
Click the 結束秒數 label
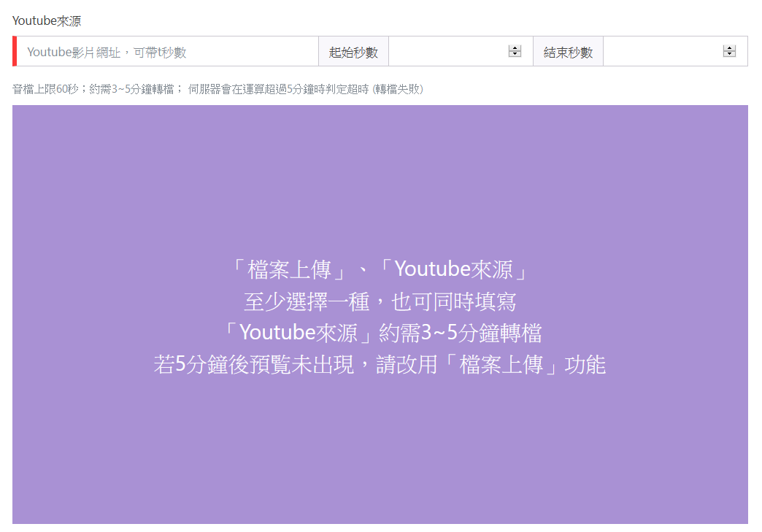coord(568,52)
